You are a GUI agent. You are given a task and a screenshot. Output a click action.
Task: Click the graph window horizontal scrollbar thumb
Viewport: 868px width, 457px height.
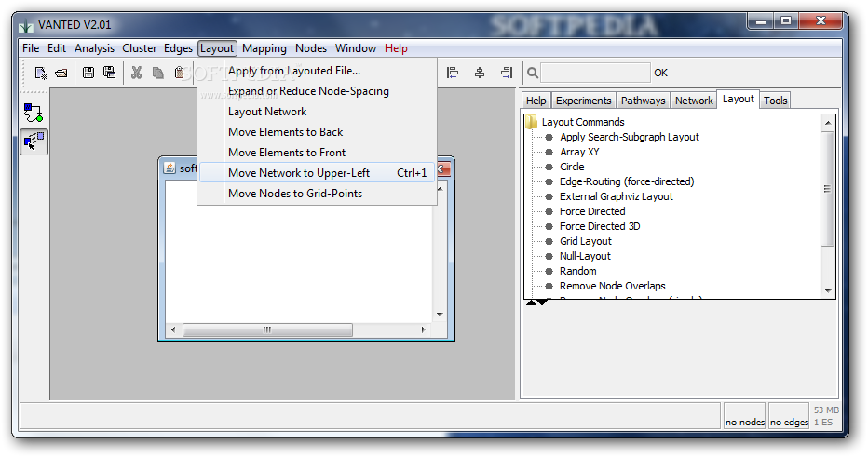(x=267, y=329)
